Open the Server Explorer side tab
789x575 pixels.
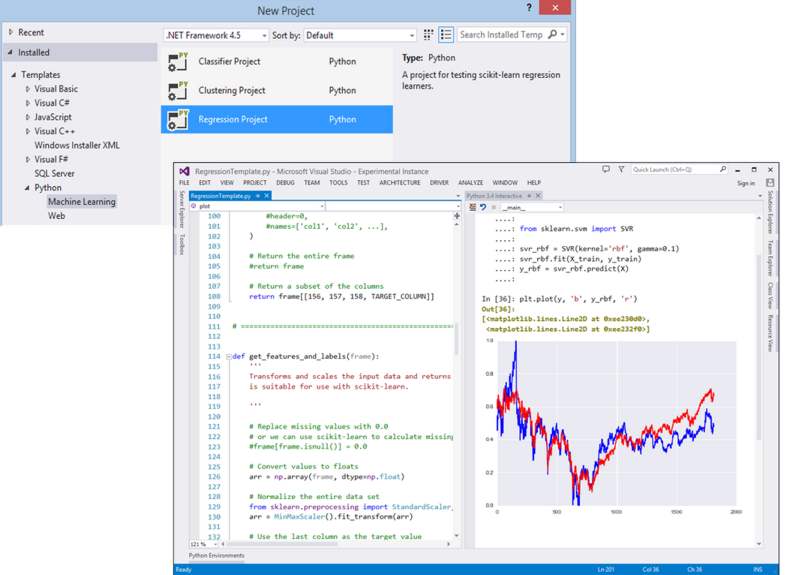[182, 209]
